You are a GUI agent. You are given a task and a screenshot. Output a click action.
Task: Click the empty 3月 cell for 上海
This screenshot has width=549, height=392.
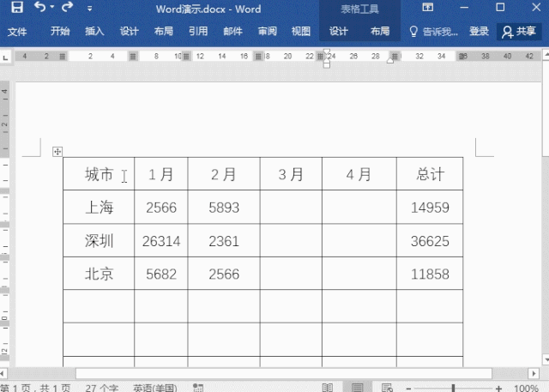[291, 208]
